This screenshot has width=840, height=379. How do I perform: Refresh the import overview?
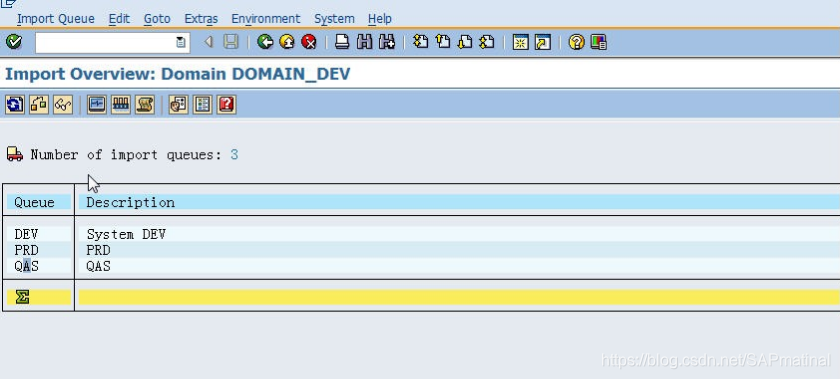click(x=15, y=104)
